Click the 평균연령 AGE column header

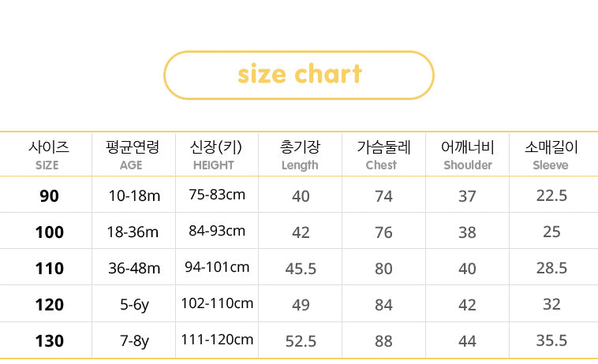tap(132, 154)
